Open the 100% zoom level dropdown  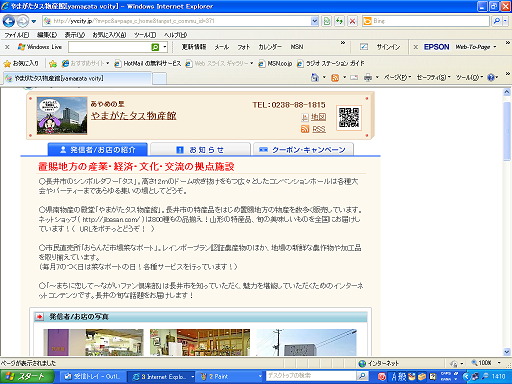coord(499,363)
